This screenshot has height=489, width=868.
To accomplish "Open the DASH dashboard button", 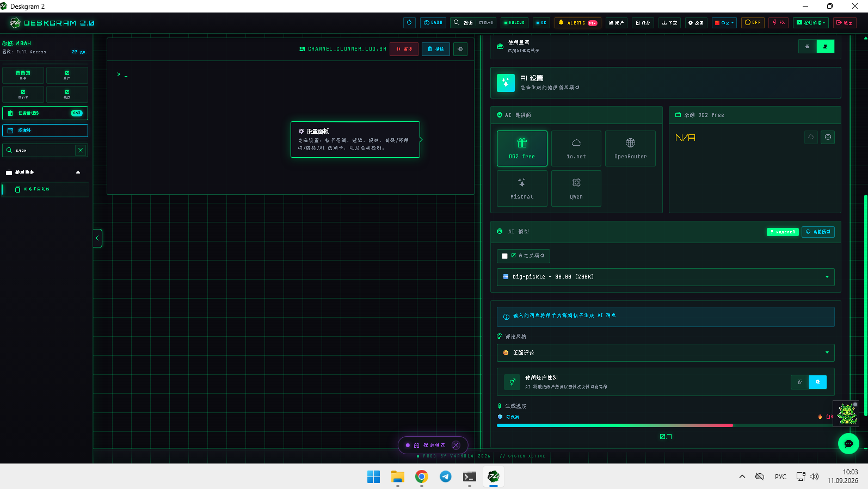I will point(433,23).
